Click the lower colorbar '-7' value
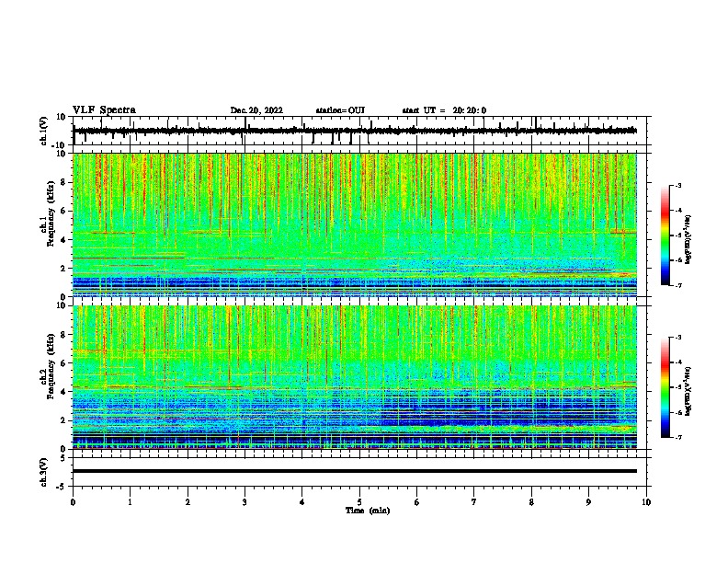728x563 pixels. pyautogui.click(x=677, y=437)
